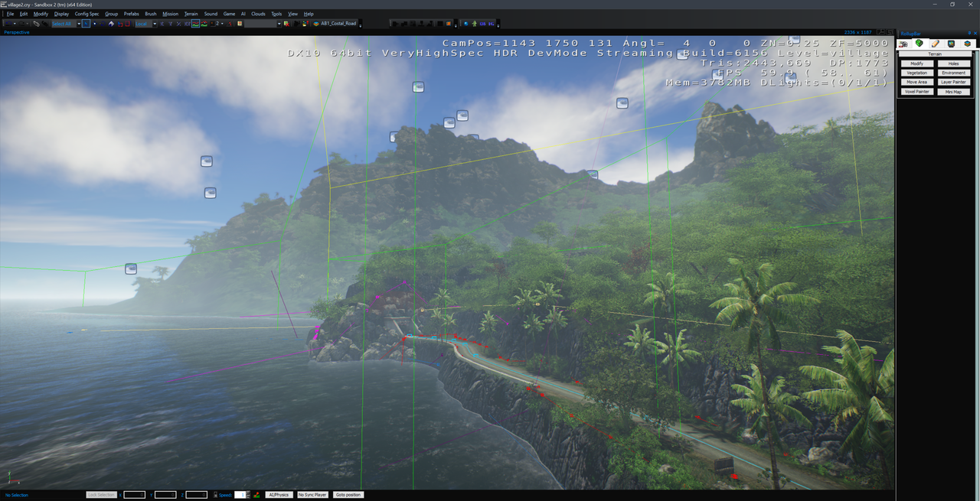Toggle constrain to Y axis
This screenshot has height=501, width=980.
[x=170, y=24]
